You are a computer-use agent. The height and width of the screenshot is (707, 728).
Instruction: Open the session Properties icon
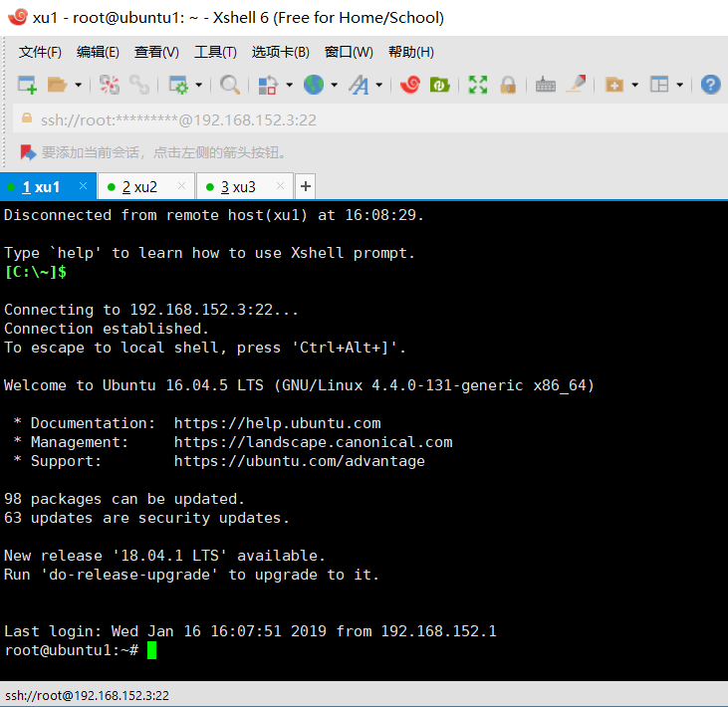click(x=178, y=85)
